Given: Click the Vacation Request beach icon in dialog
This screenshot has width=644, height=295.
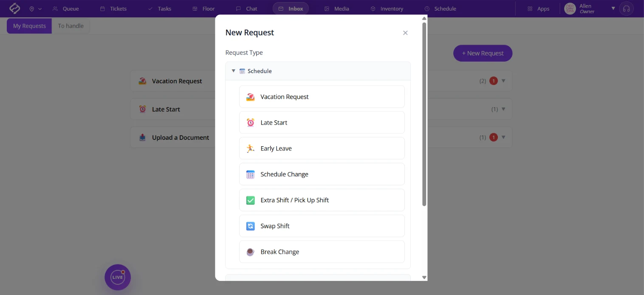Looking at the screenshot, I should 251,97.
